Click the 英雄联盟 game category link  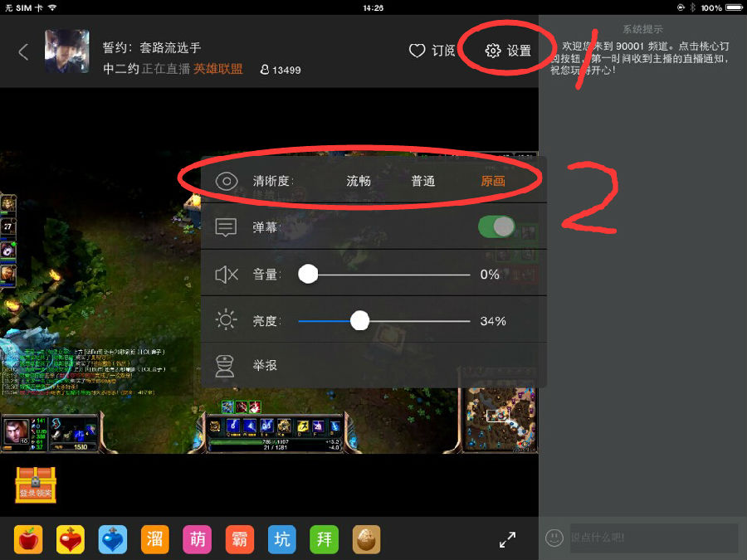pos(217,69)
